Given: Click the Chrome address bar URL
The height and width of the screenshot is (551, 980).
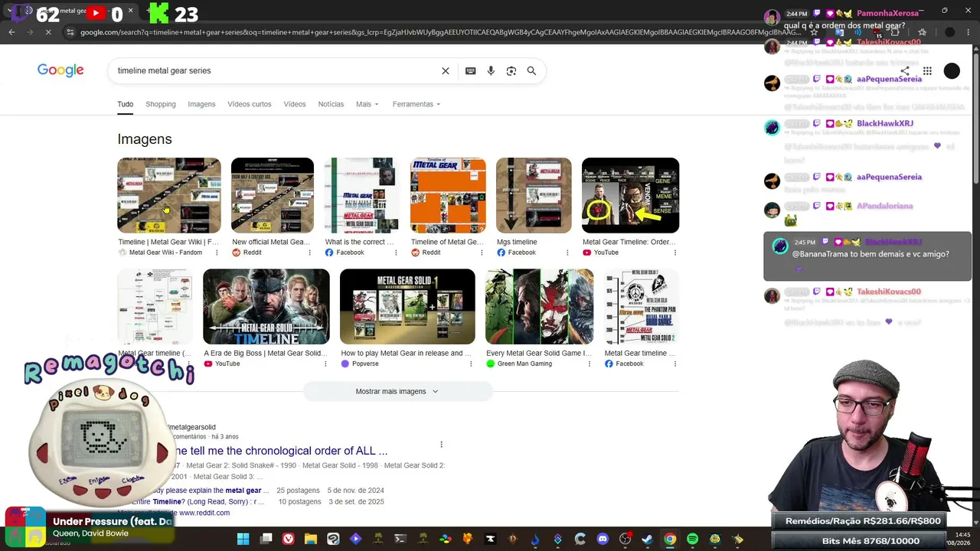Looking at the screenshot, I should [440, 32].
